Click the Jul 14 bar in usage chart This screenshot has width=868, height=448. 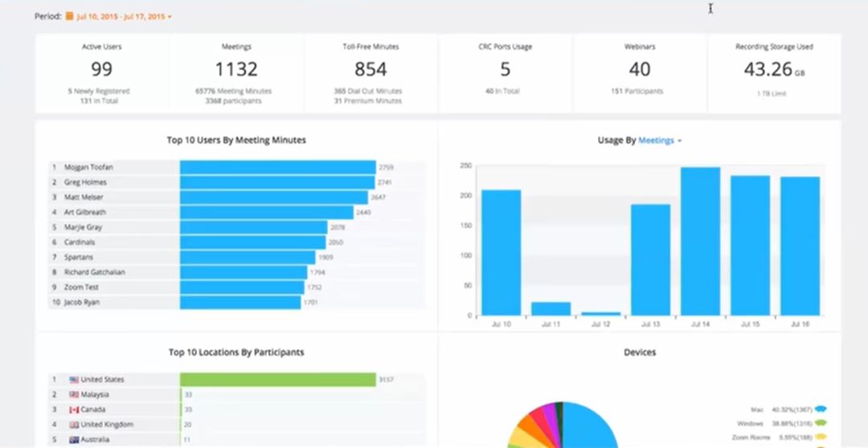(x=700, y=242)
